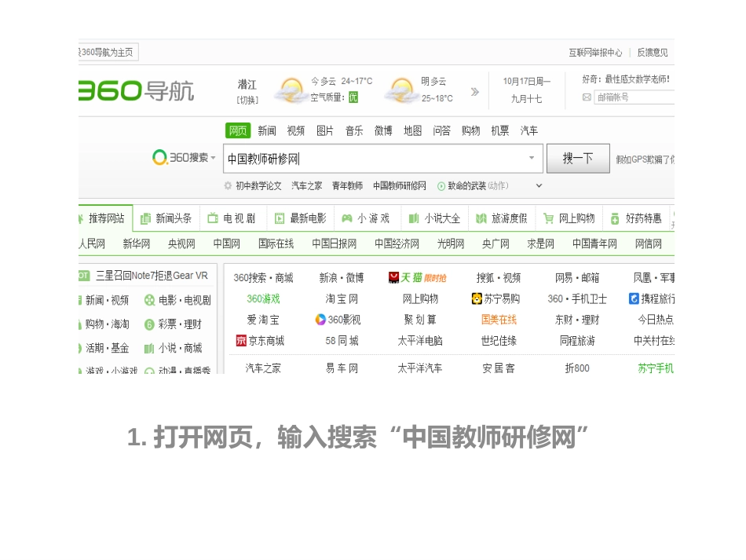
Task: Click the 360导航 logo
Action: pos(137,90)
